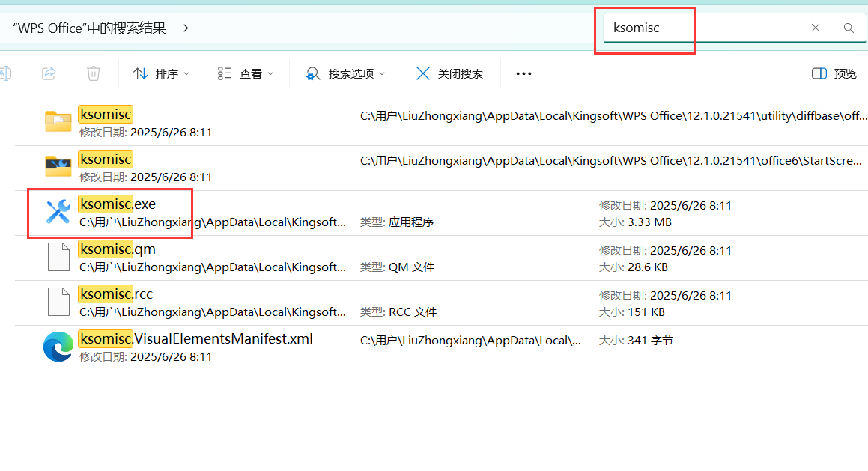The height and width of the screenshot is (471, 868).
Task: Click the 大小: 151 KB text
Action: [631, 312]
